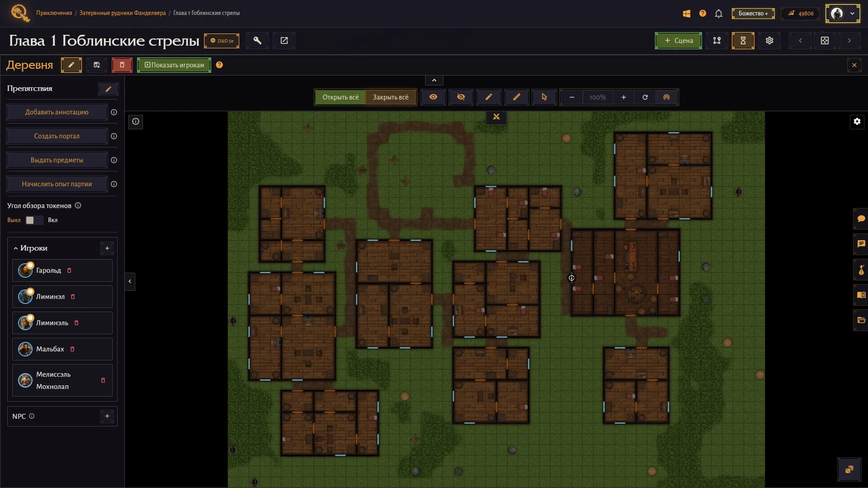Screen dimensions: 868x488
Task: Increase map zoom with plus button
Action: point(623,97)
